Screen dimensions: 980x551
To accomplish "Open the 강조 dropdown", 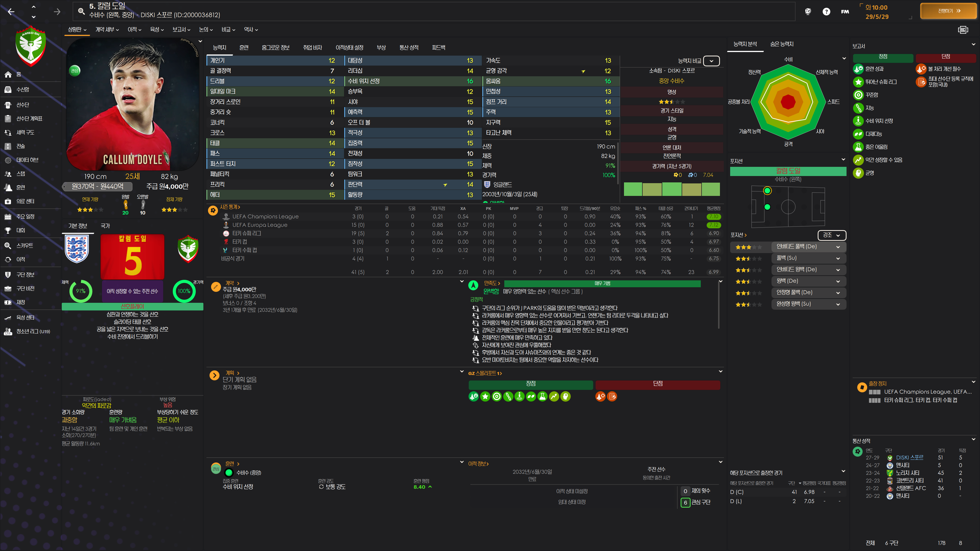I will point(831,235).
